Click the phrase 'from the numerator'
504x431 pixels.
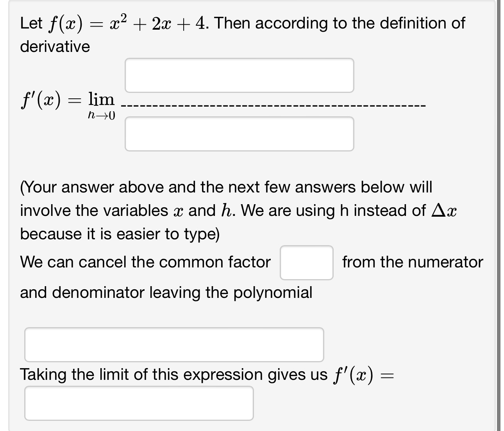(x=412, y=262)
